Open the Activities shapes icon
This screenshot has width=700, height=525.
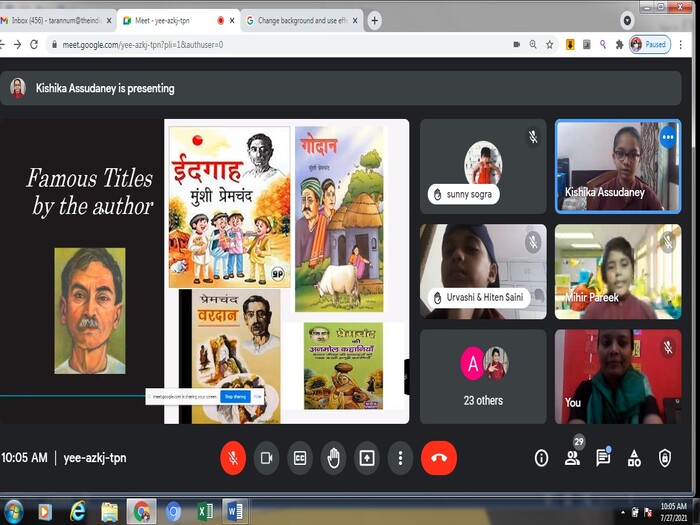634,458
